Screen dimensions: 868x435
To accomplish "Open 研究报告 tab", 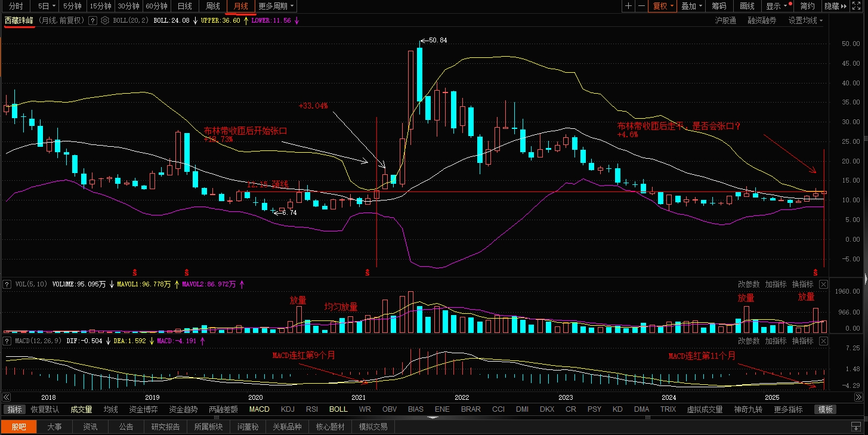I will 165,427.
